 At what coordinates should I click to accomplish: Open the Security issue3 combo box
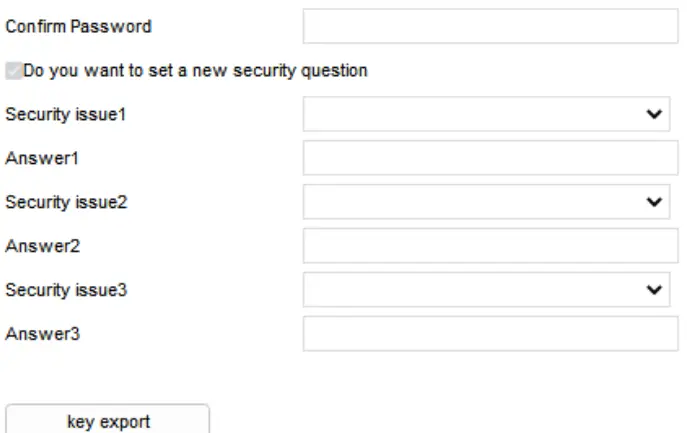(x=480, y=290)
